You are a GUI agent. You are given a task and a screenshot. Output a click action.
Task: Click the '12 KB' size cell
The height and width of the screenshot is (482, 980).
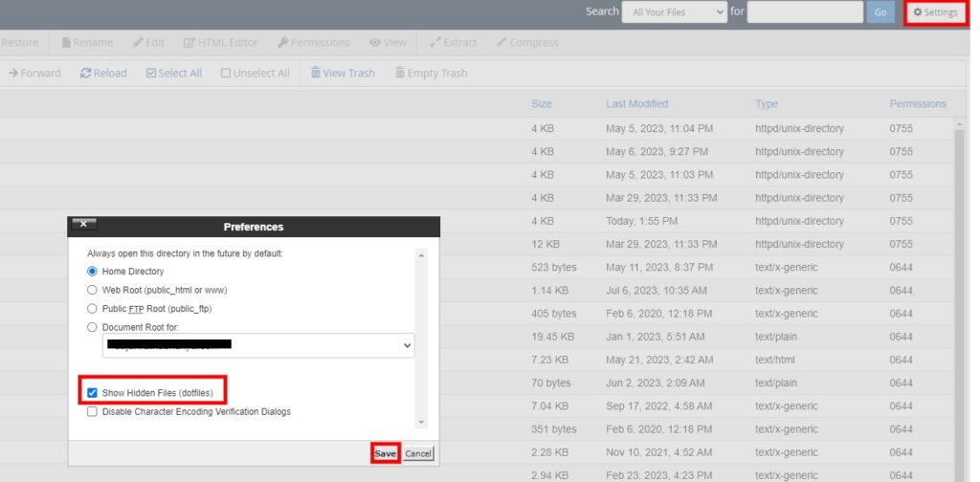(x=546, y=244)
